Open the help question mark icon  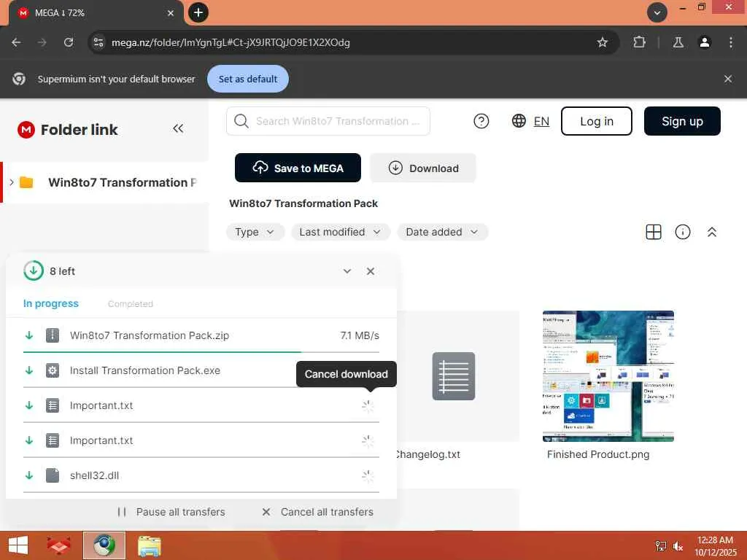pyautogui.click(x=481, y=121)
